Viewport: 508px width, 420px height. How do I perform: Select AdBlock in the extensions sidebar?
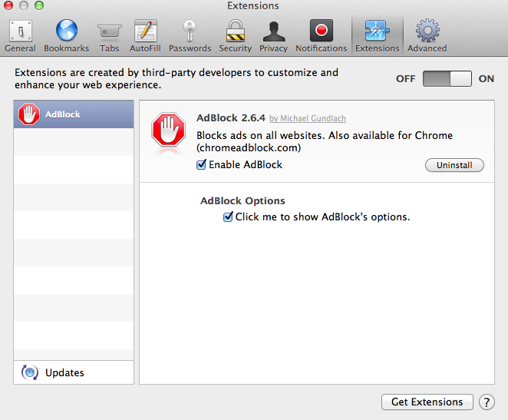tap(74, 114)
